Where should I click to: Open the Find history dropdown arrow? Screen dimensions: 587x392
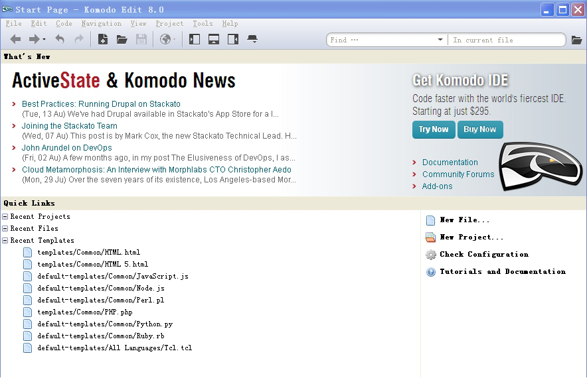point(440,40)
